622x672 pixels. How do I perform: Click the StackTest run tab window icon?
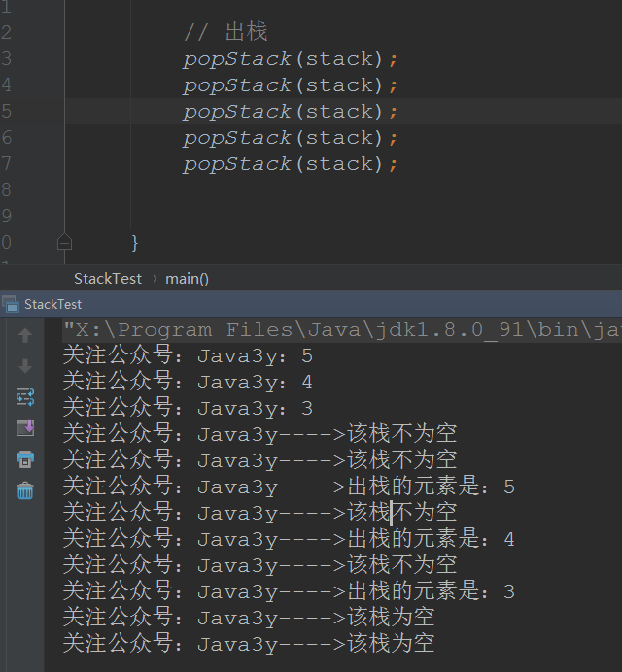pyautogui.click(x=11, y=304)
